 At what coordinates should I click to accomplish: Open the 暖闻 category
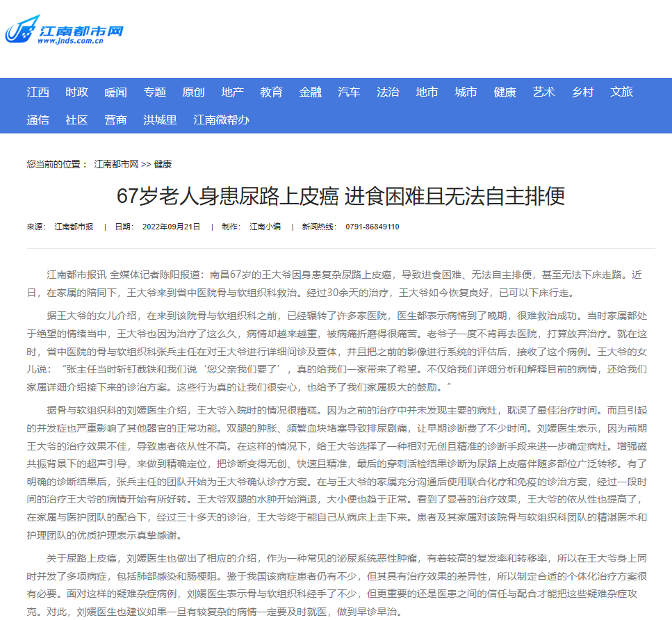(116, 92)
